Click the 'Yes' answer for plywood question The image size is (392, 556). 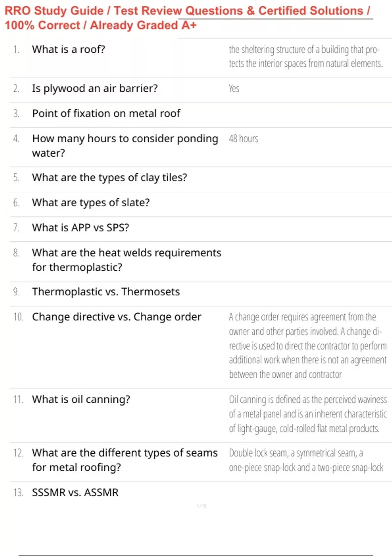tap(234, 88)
